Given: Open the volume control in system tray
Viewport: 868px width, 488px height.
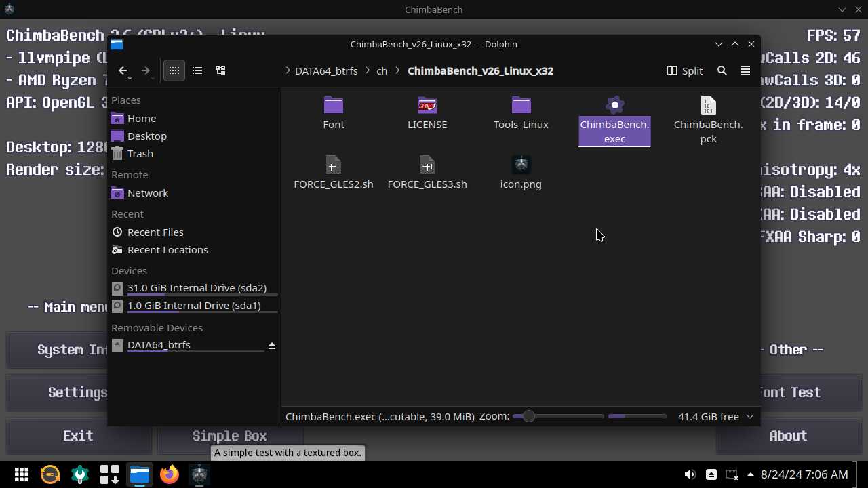Looking at the screenshot, I should pos(690,474).
